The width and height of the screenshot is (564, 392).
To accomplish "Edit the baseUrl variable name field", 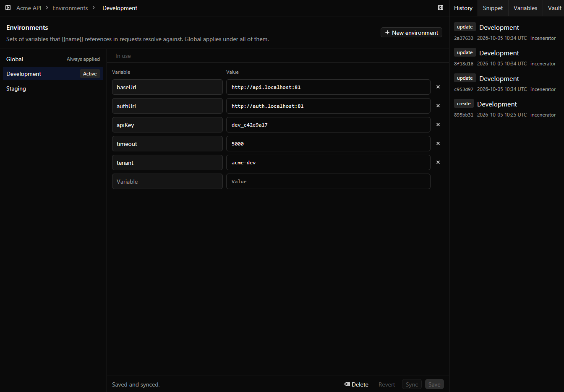I will pos(167,87).
